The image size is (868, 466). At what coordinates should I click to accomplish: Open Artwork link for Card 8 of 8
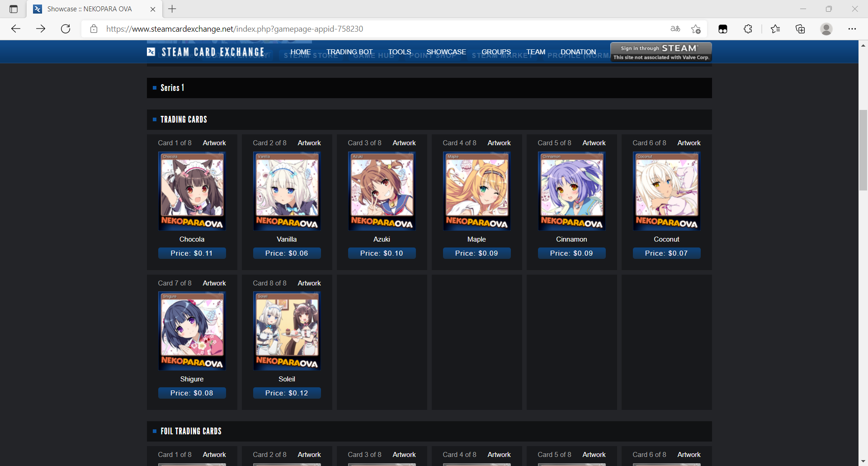tap(309, 283)
